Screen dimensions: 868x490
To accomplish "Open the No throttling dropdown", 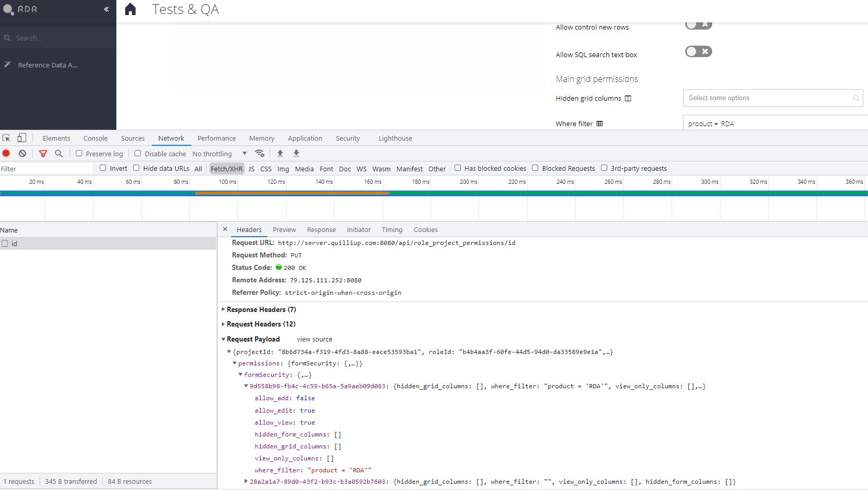I will [219, 154].
